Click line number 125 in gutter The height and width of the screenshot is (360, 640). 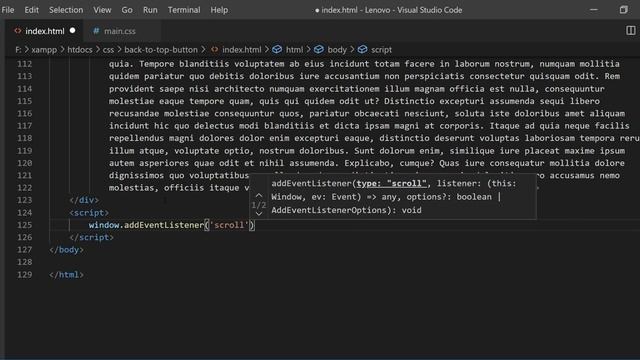(x=24, y=225)
